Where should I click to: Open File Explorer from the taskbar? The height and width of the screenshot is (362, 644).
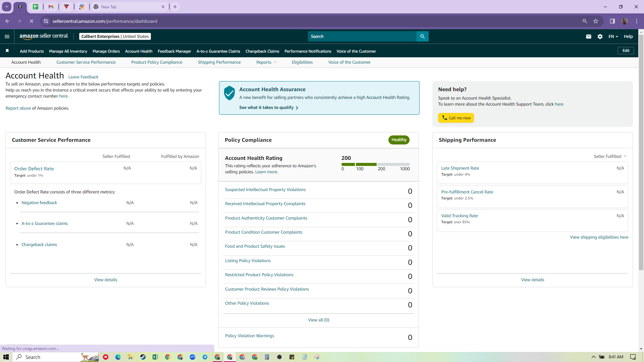coord(130,357)
